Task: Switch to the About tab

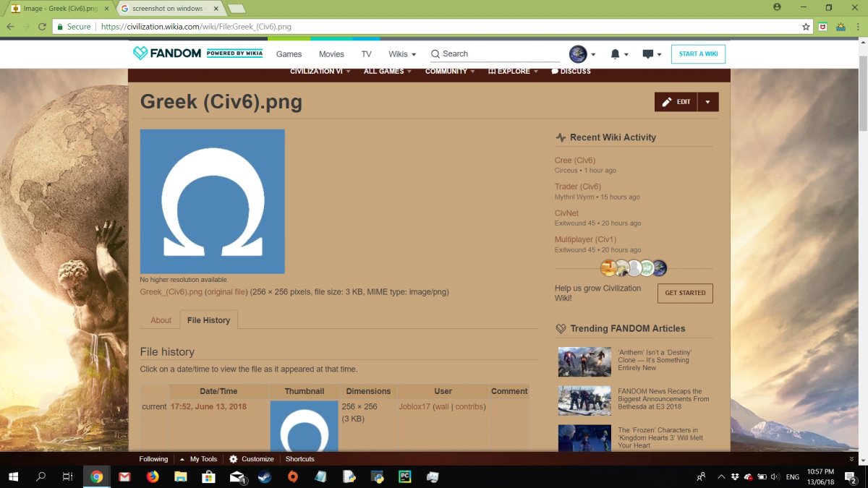Action: tap(161, 320)
